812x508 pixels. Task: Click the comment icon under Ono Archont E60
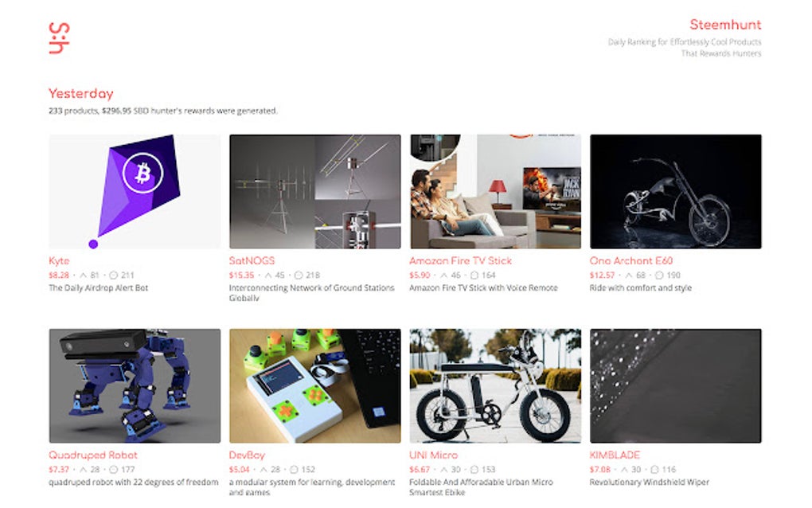click(659, 275)
